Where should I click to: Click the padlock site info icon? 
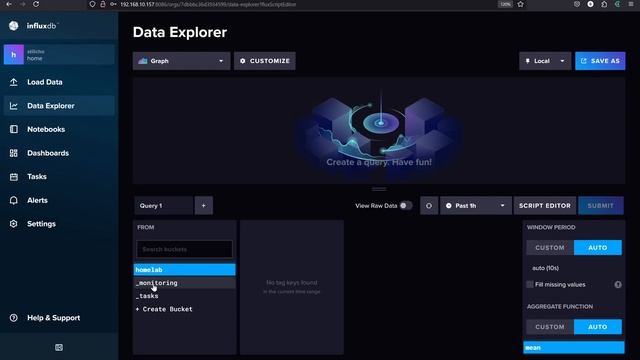(x=103, y=4)
